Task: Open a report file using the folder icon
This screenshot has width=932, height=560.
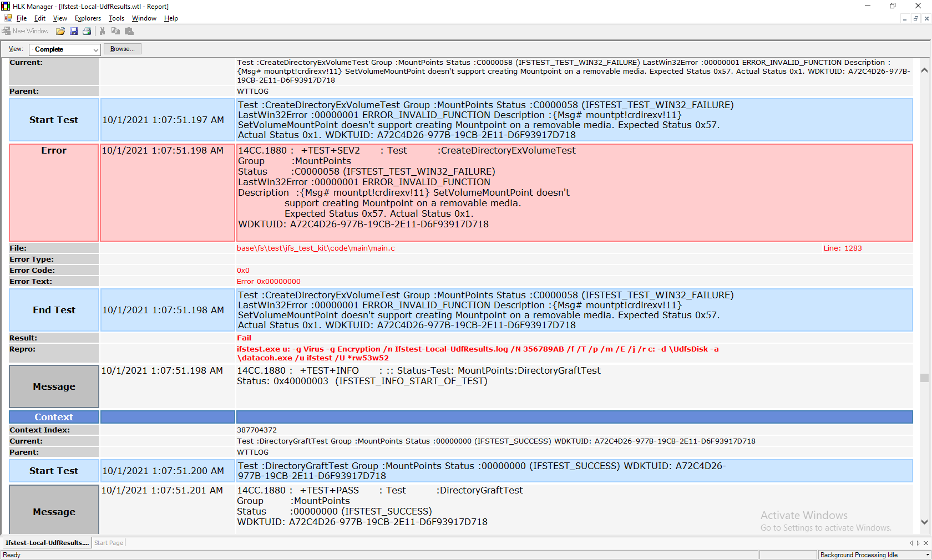Action: click(x=60, y=31)
